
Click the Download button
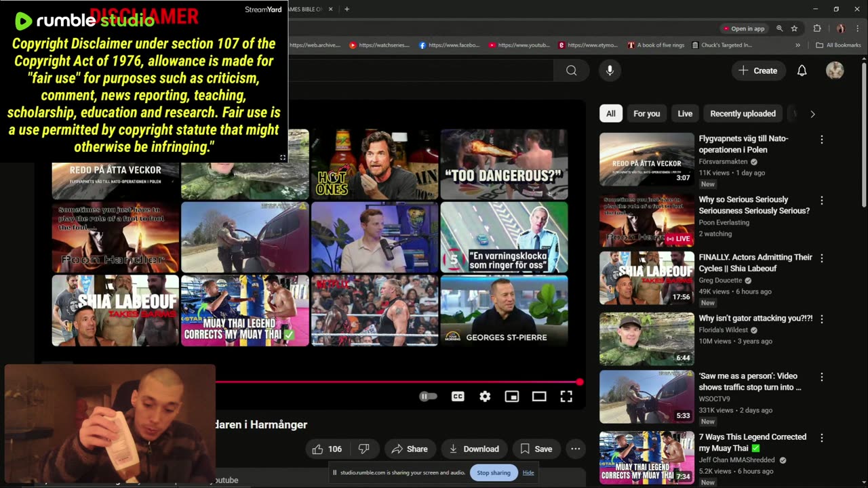tap(473, 449)
